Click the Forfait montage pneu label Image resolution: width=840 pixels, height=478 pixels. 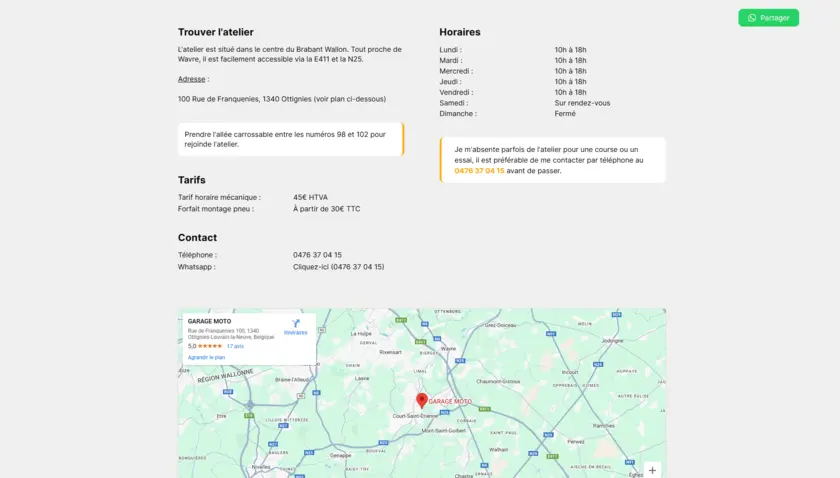pyautogui.click(x=216, y=209)
